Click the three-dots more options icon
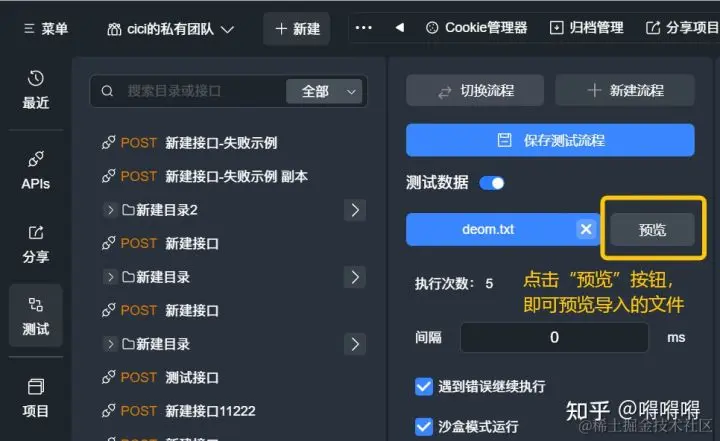 click(x=363, y=28)
